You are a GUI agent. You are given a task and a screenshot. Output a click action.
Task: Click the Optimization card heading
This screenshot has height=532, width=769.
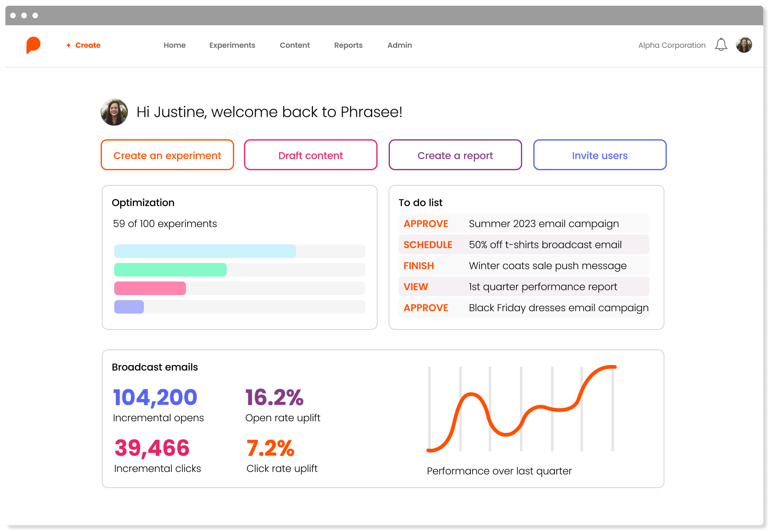143,203
